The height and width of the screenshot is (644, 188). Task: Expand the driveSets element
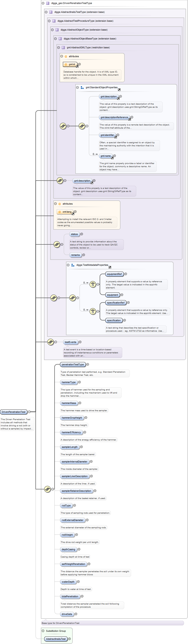coord(76,614)
